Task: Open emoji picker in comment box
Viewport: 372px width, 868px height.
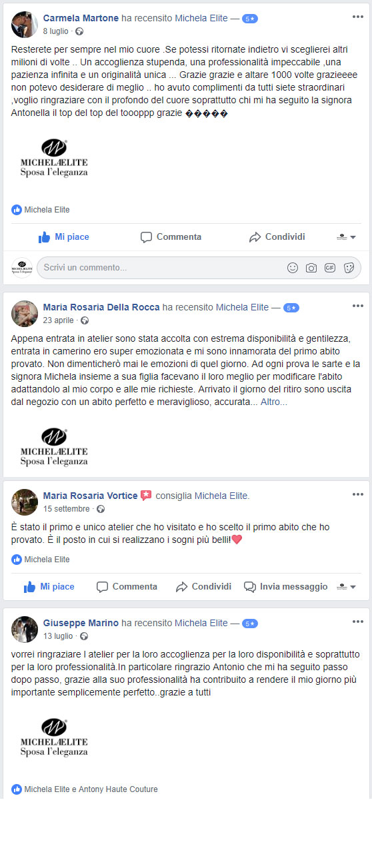Action: point(292,268)
